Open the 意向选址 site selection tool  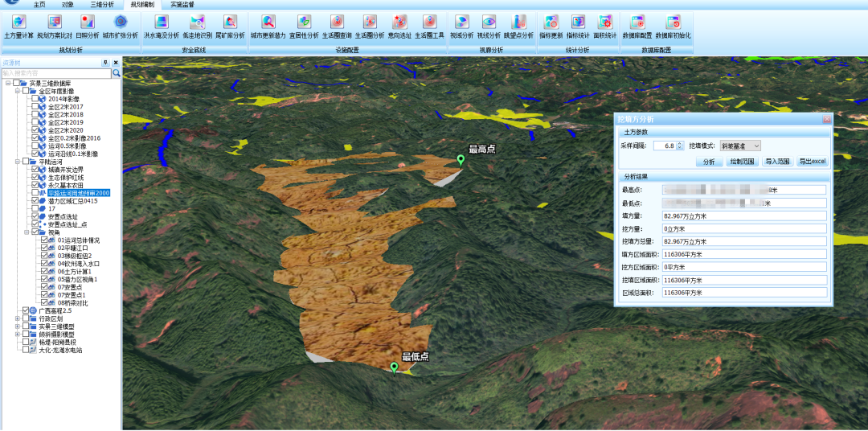click(x=399, y=27)
